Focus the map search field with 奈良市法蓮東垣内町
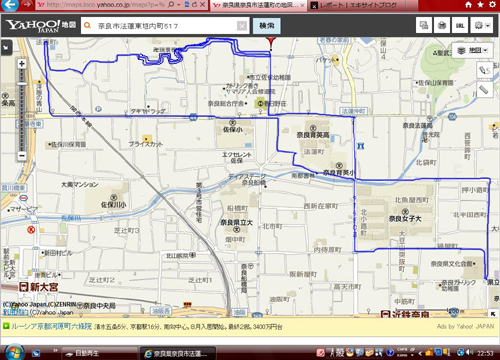 pyautogui.click(x=165, y=26)
